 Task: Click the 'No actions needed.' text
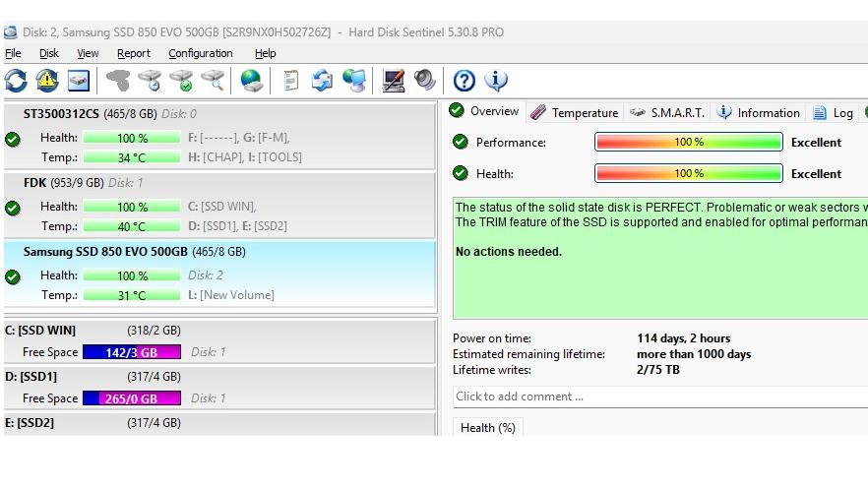509,252
